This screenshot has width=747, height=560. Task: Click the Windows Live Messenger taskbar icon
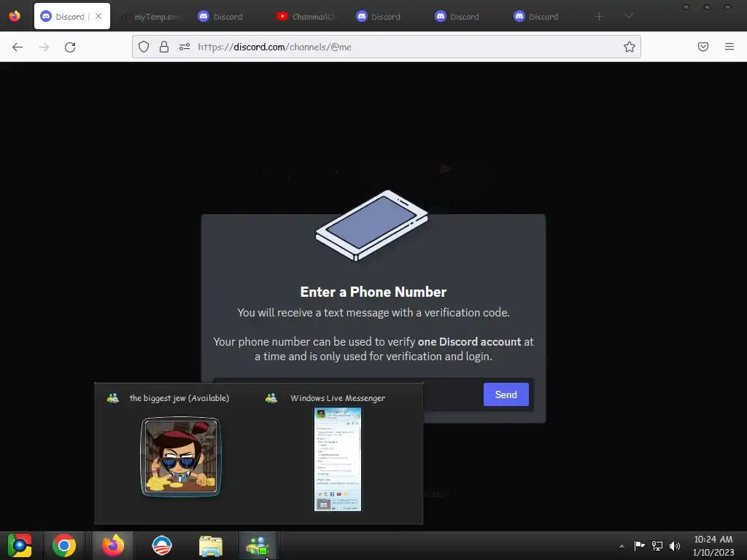tap(258, 545)
